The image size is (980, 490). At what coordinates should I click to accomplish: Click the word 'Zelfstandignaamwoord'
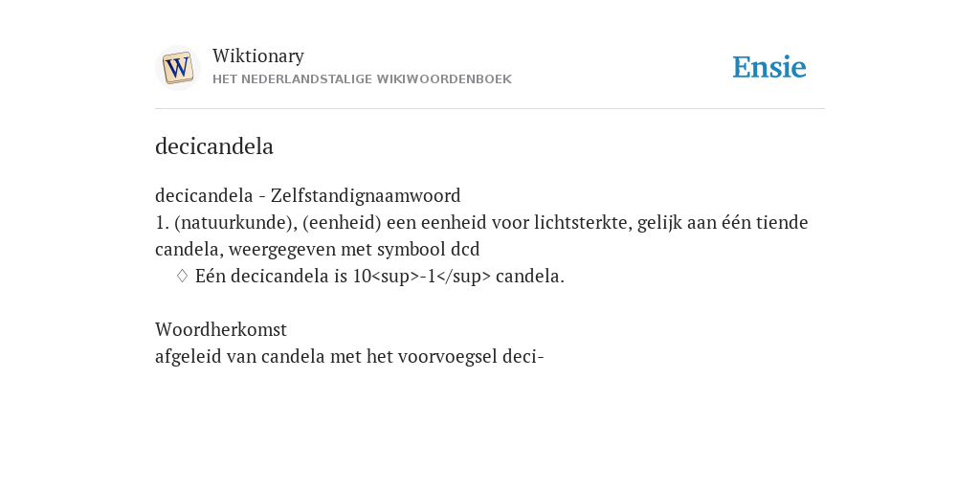point(366,195)
